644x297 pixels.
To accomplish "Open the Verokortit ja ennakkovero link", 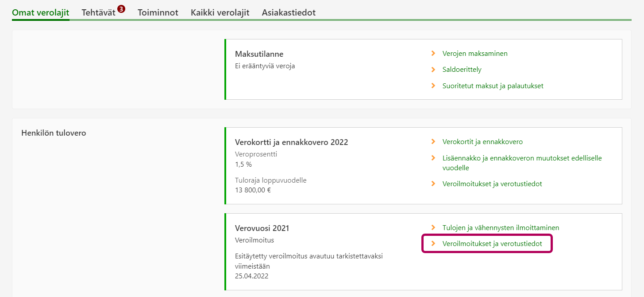I will point(482,142).
